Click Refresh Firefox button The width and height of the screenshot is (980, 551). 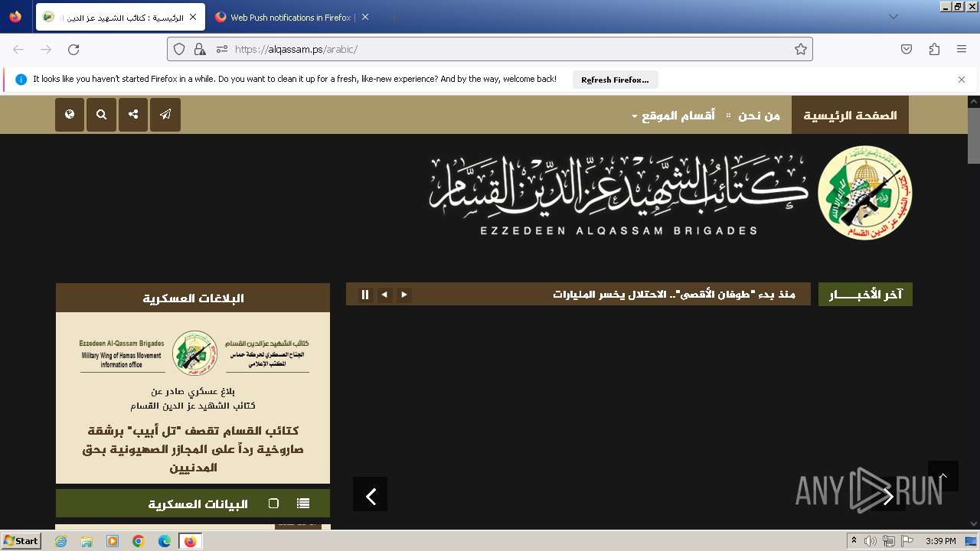pyautogui.click(x=615, y=80)
